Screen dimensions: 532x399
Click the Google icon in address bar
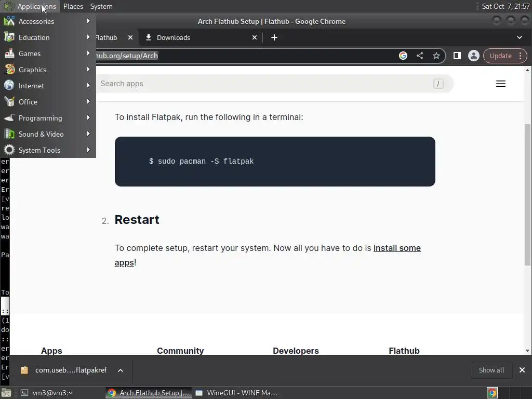403,56
